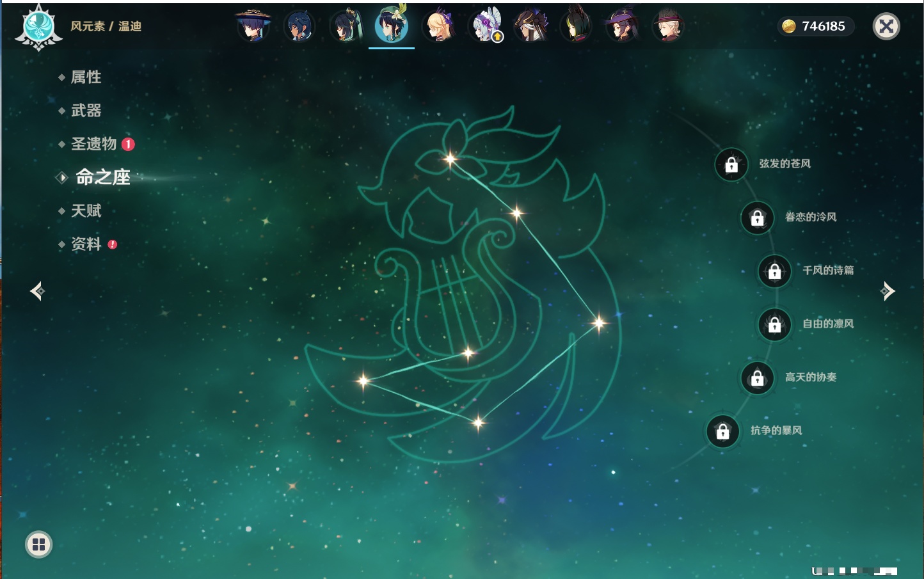The height and width of the screenshot is (579, 924).
Task: Select Venti's highlighted avatar
Action: pyautogui.click(x=392, y=25)
